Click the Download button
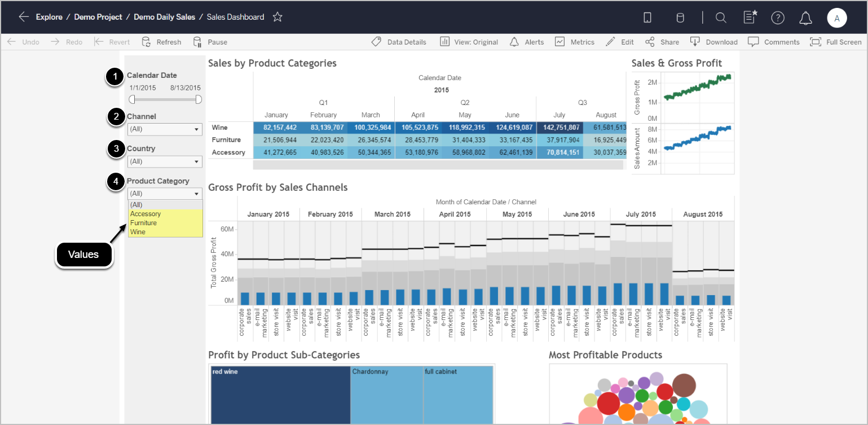Image resolution: width=868 pixels, height=425 pixels. click(714, 42)
